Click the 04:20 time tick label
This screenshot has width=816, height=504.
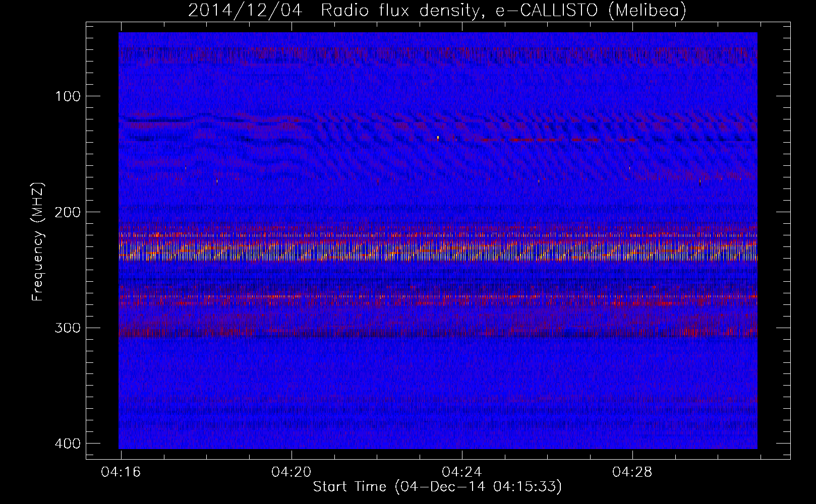pos(292,472)
